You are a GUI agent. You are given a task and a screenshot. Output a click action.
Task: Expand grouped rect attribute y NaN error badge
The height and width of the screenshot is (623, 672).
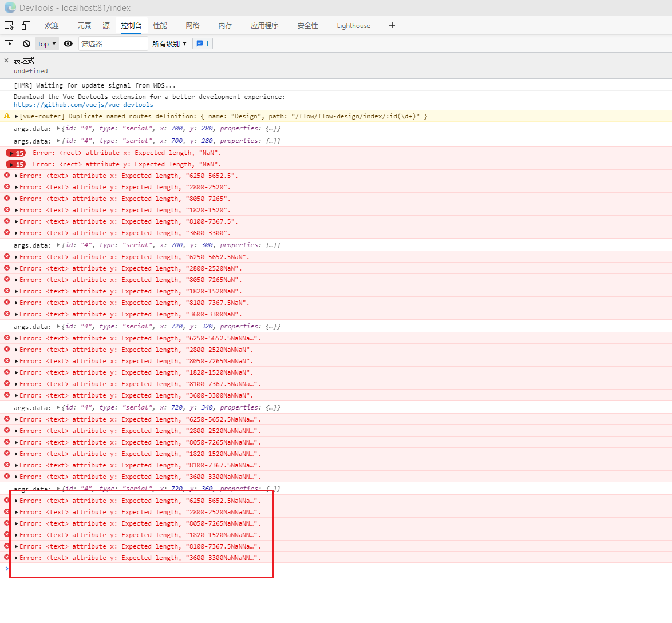(x=16, y=165)
